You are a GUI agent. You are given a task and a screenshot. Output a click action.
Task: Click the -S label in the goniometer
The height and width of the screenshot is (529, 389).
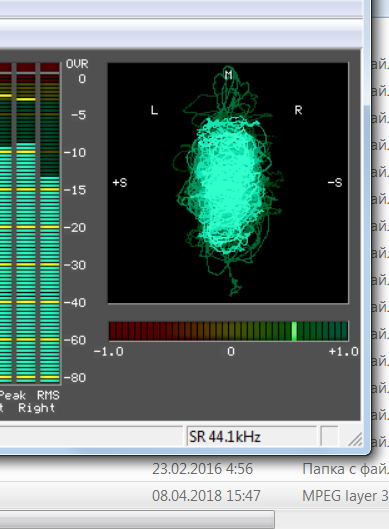(335, 183)
